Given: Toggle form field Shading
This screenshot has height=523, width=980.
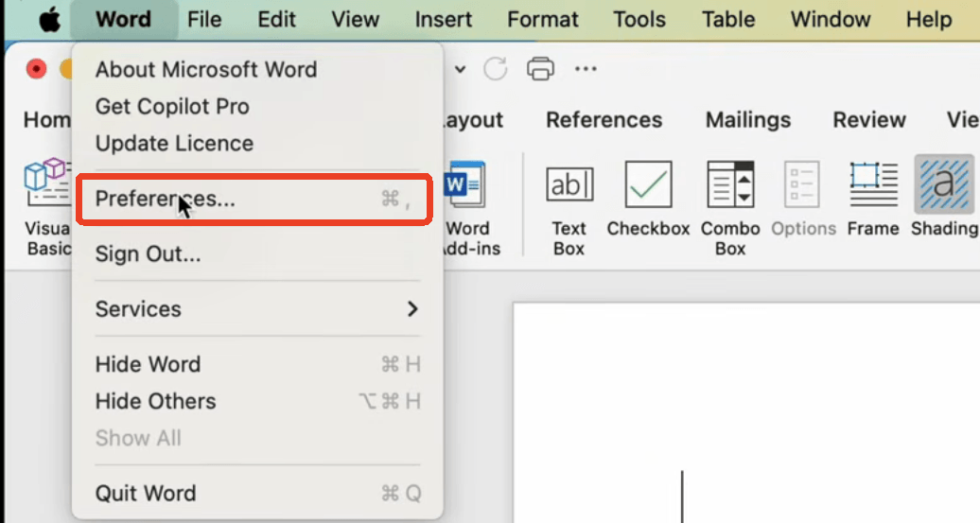Looking at the screenshot, I should tap(944, 198).
